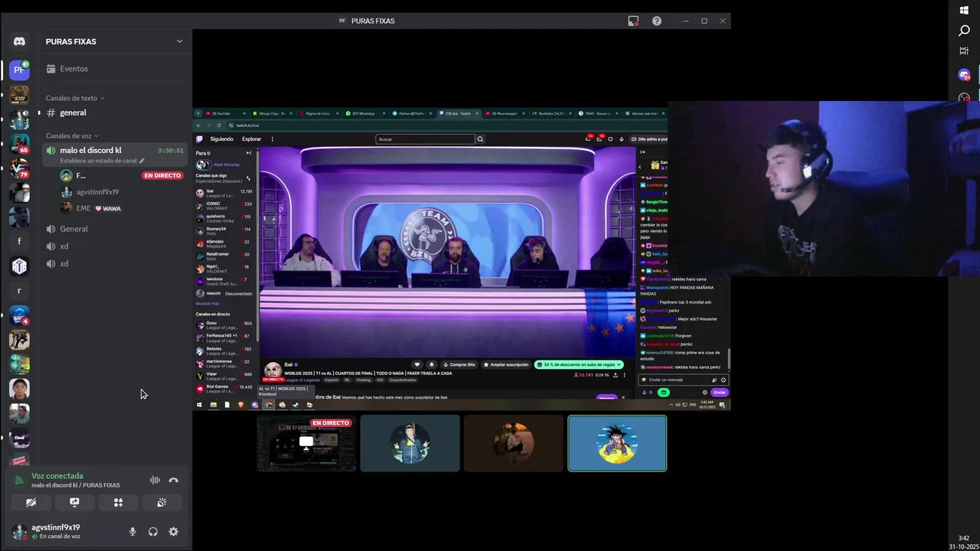Screen dimensions: 980x551
Task: Open Windows search icon
Action: pos(964,31)
